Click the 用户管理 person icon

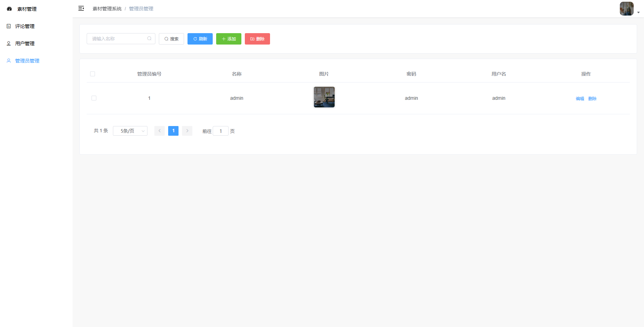click(9, 44)
